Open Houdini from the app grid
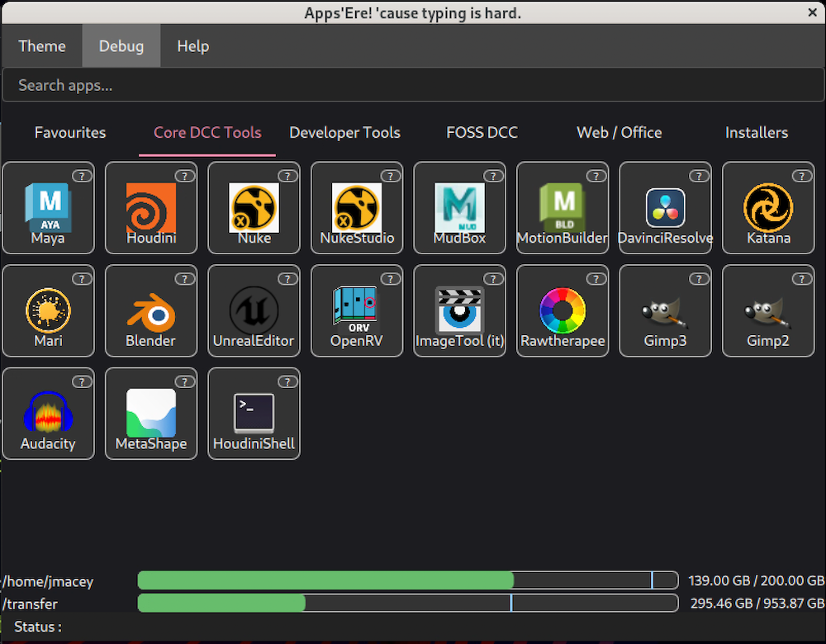Viewport: 826px width, 644px height. [151, 206]
